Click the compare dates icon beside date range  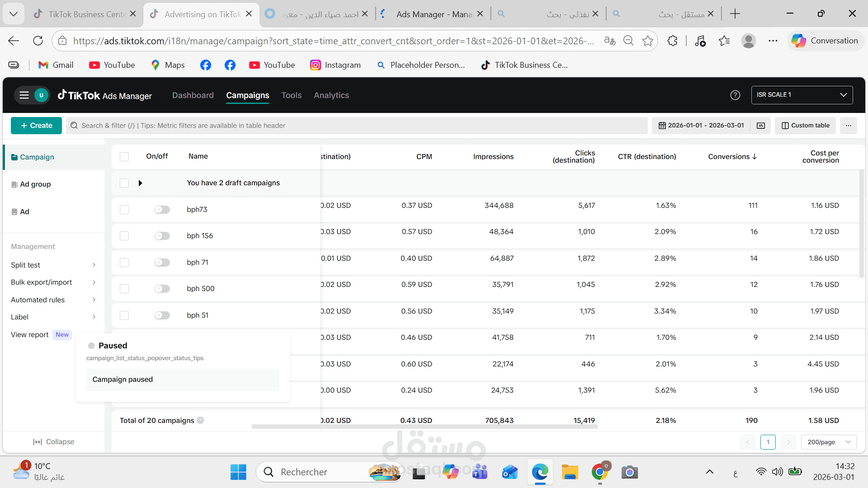tap(761, 126)
